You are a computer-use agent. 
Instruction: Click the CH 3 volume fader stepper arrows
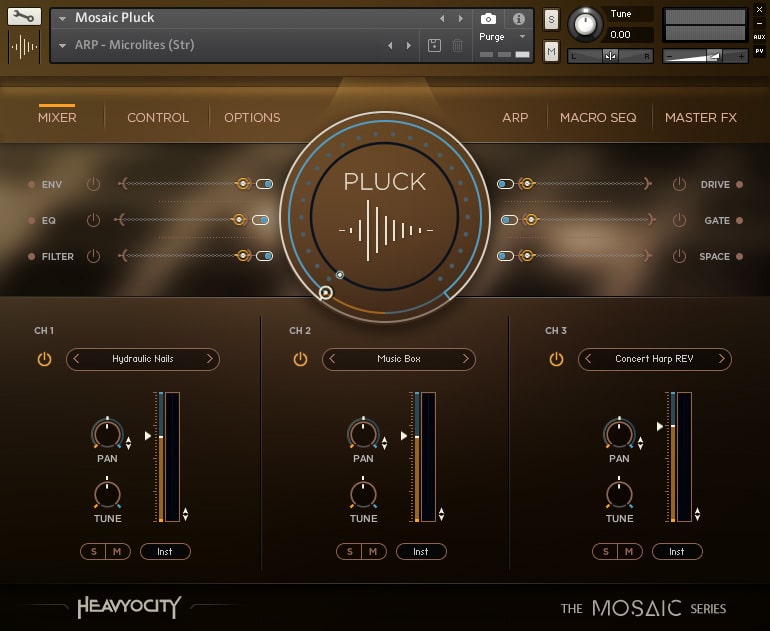(x=697, y=514)
